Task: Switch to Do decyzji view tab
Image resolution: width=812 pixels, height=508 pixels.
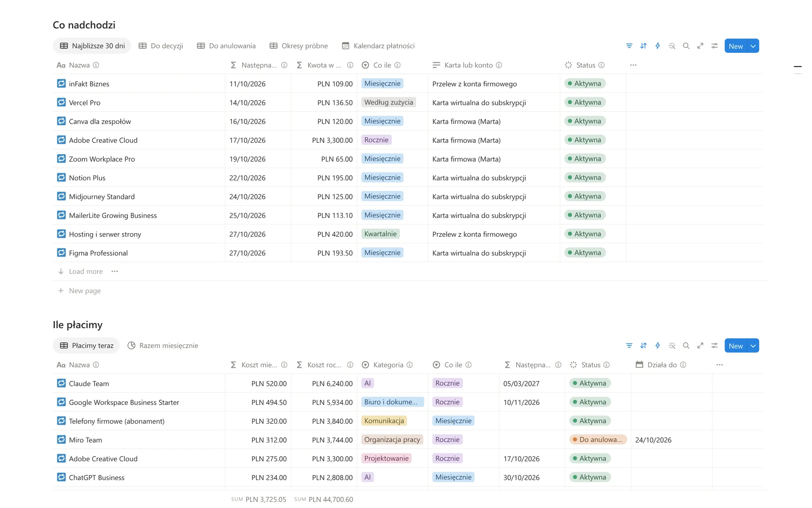Action: coord(161,46)
